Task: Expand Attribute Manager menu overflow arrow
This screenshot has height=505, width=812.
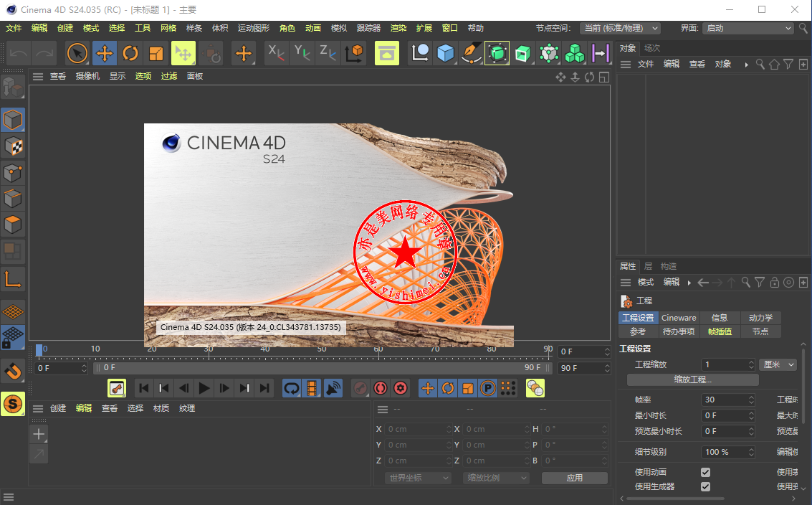Action: 689,283
